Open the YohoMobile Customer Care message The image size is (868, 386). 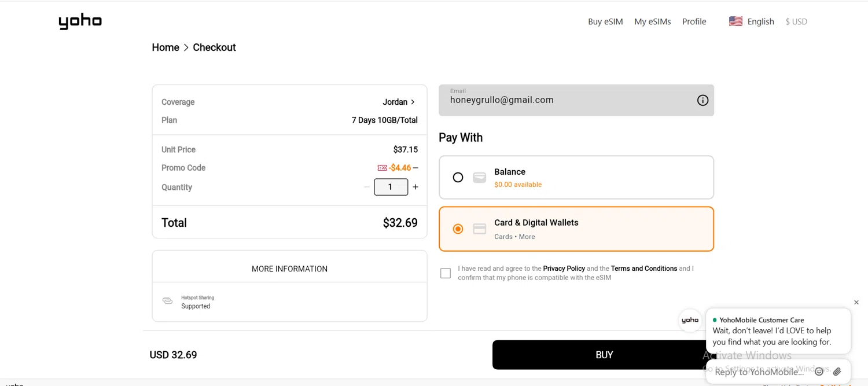pos(778,331)
